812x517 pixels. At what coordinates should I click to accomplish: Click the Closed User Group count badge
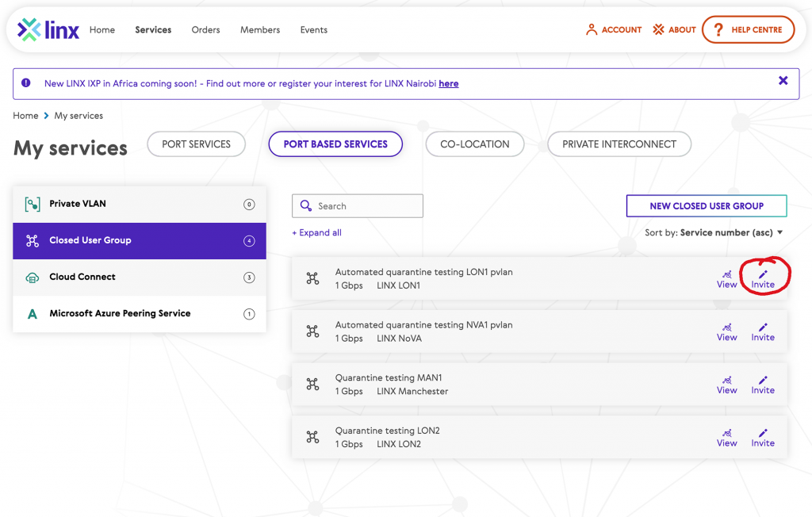[x=249, y=241]
